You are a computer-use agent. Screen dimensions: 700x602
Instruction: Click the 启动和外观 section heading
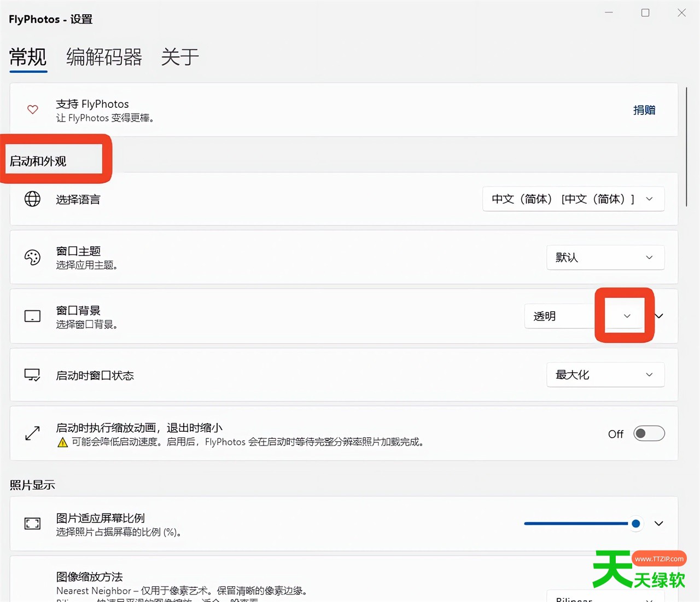click(38, 161)
